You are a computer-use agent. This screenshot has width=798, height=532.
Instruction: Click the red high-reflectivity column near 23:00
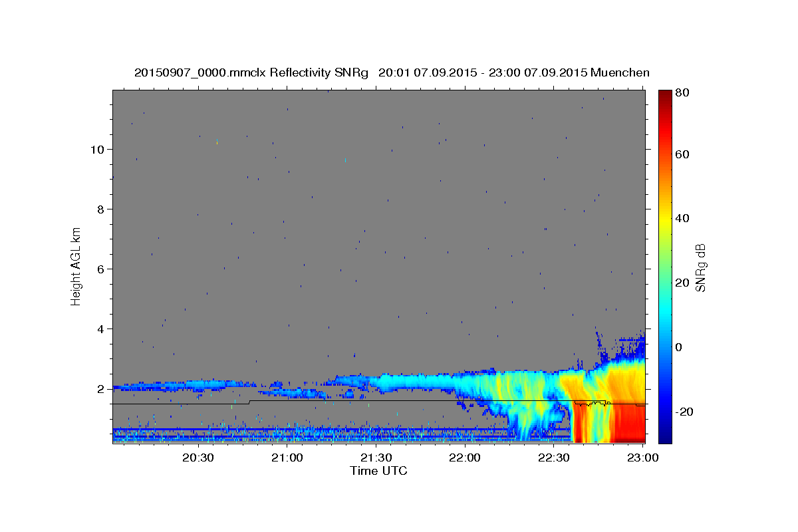[628, 422]
